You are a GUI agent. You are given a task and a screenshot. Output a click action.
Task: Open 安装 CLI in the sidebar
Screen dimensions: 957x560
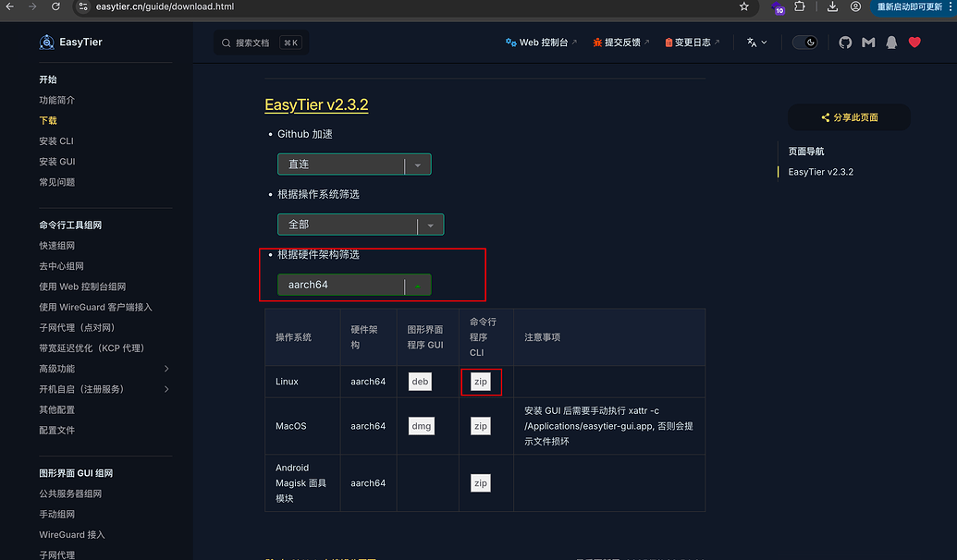tap(56, 140)
